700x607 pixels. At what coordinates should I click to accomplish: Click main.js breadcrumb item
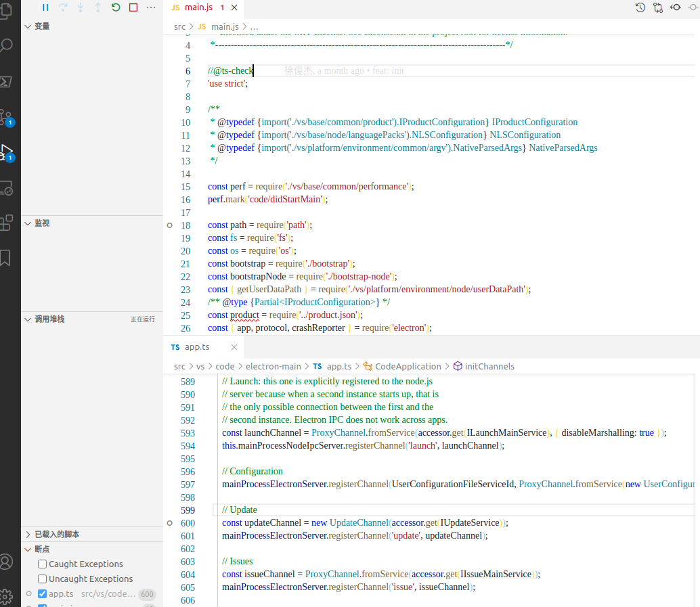(x=225, y=27)
